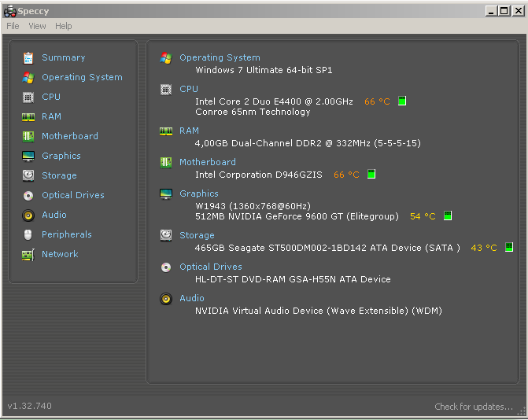The height and width of the screenshot is (420, 528).
Task: Click the text Windows 7 Ultimate 64-bit SP1
Action: pos(264,70)
